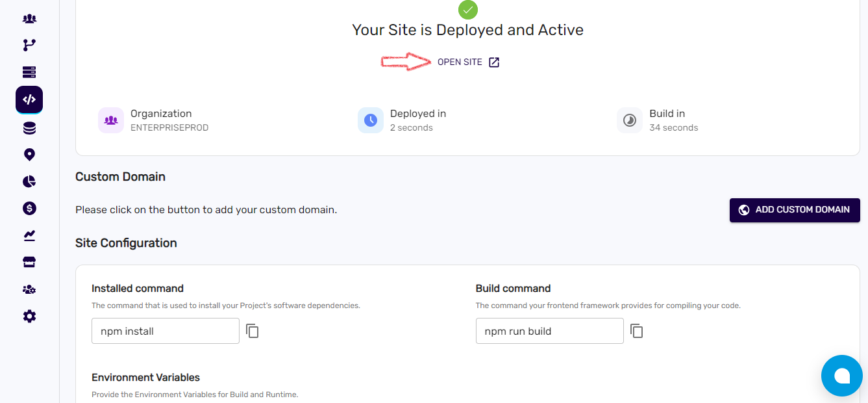Open the dollar billing sidebar icon

click(x=29, y=208)
